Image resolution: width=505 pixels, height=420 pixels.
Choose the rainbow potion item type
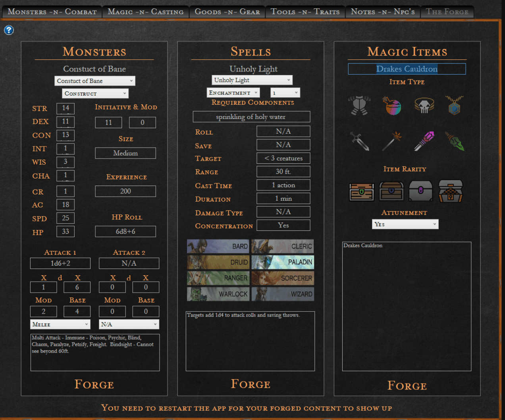point(391,105)
